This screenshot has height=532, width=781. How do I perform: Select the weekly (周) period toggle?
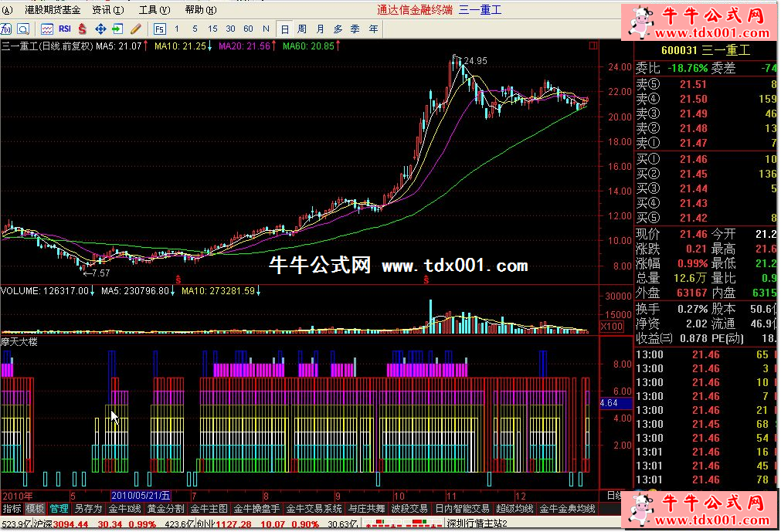pyautogui.click(x=302, y=29)
